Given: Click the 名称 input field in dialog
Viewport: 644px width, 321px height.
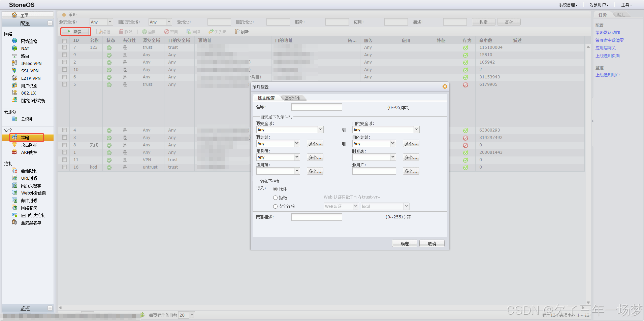Looking at the screenshot, I should tap(317, 107).
